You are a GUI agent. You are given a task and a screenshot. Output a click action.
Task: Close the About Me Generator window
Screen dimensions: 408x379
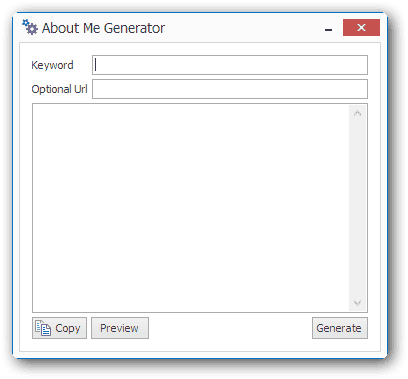pos(361,27)
